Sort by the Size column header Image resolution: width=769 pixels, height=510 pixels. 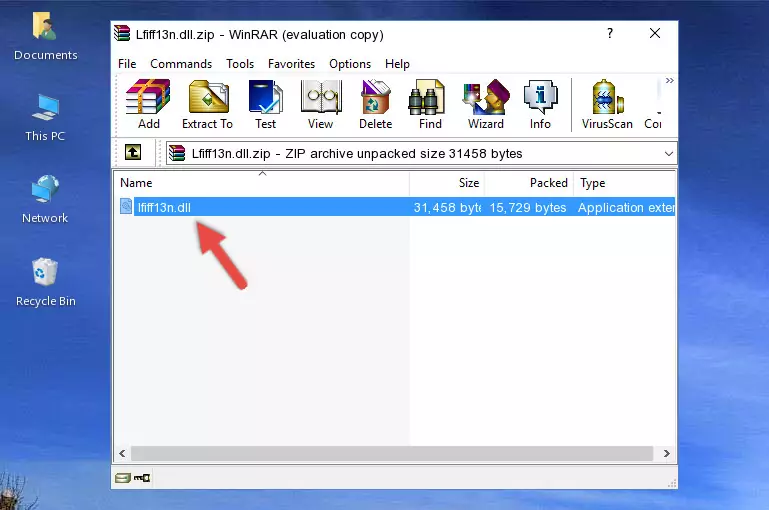447,183
